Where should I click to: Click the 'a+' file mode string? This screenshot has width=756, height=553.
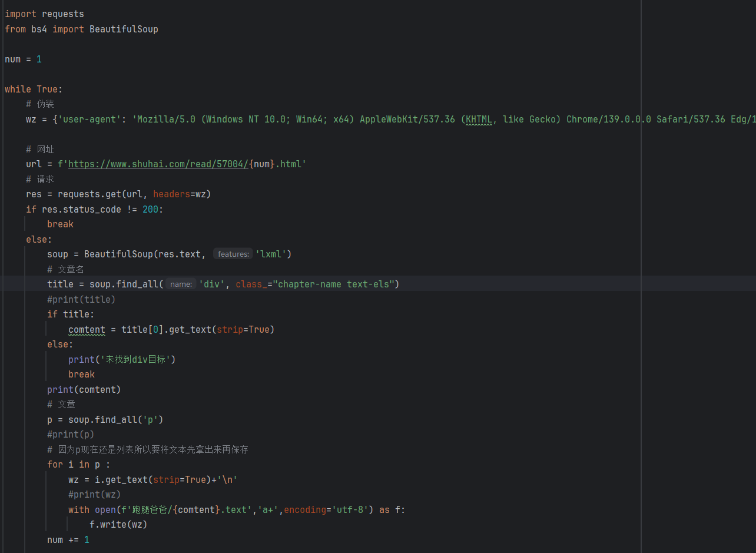[268, 509]
